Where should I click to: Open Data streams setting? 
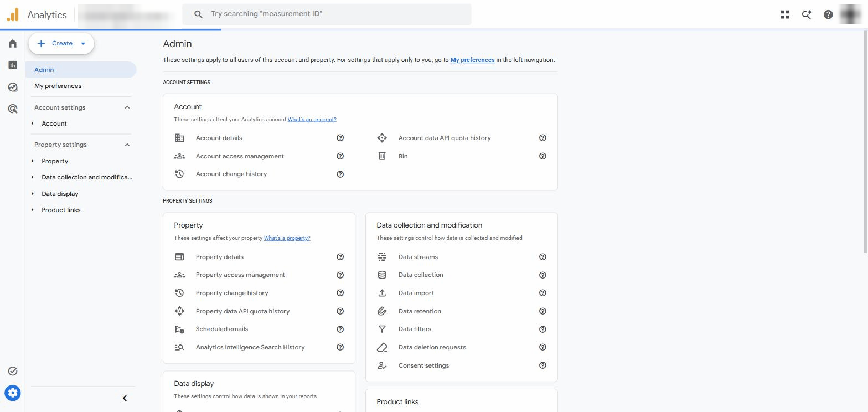[x=418, y=257]
